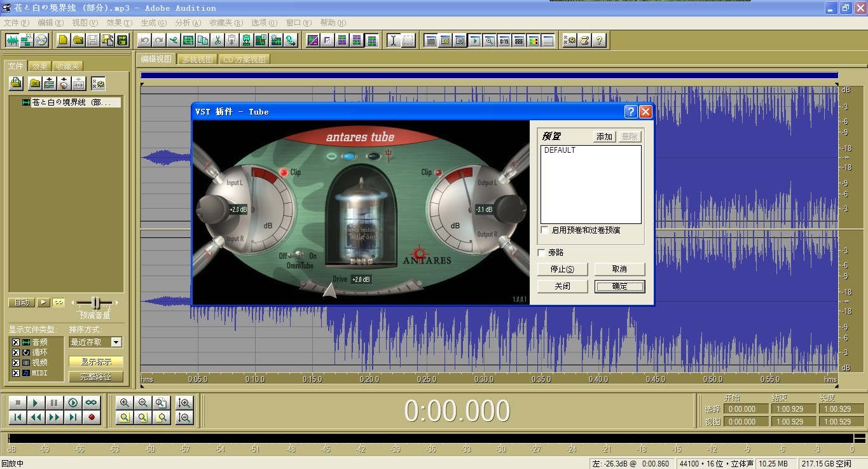
Task: Click the scissors Cut icon
Action: click(x=217, y=40)
